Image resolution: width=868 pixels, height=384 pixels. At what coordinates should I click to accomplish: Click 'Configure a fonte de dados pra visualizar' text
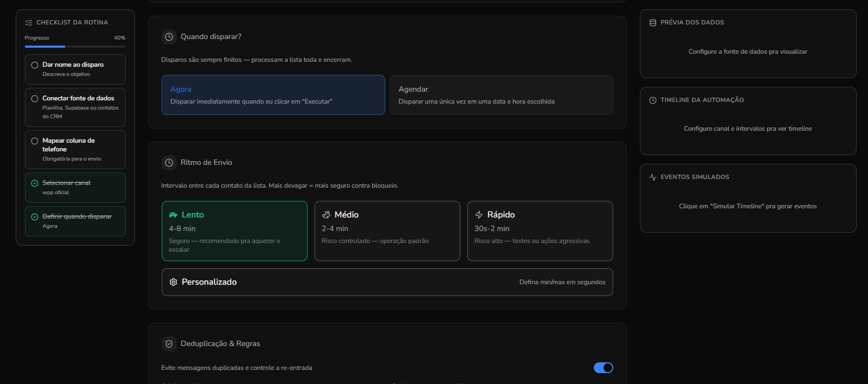click(748, 52)
